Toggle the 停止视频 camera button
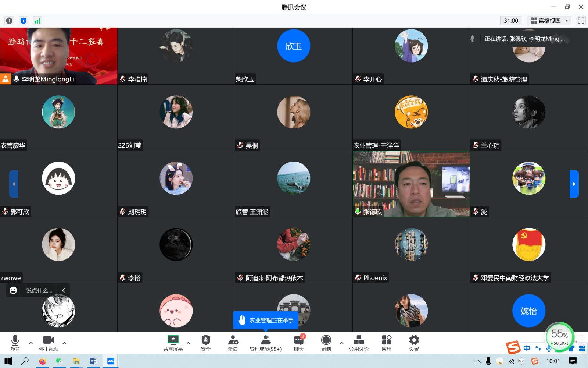Screen dimensions: 588x368 pyautogui.click(x=49, y=343)
